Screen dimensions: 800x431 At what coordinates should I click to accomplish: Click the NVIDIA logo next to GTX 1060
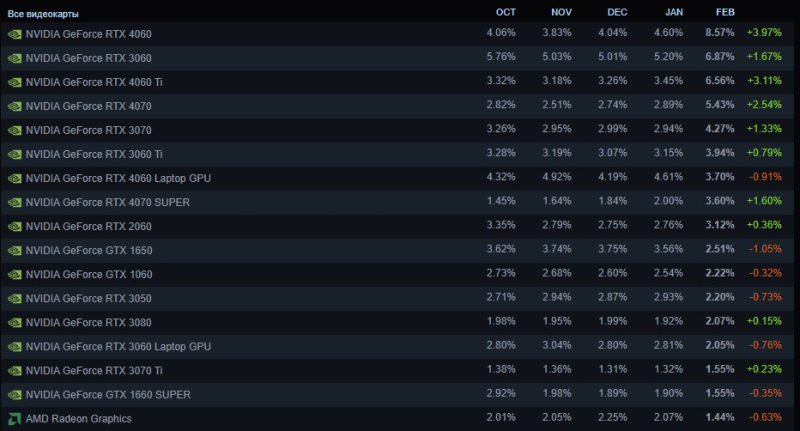pos(14,274)
